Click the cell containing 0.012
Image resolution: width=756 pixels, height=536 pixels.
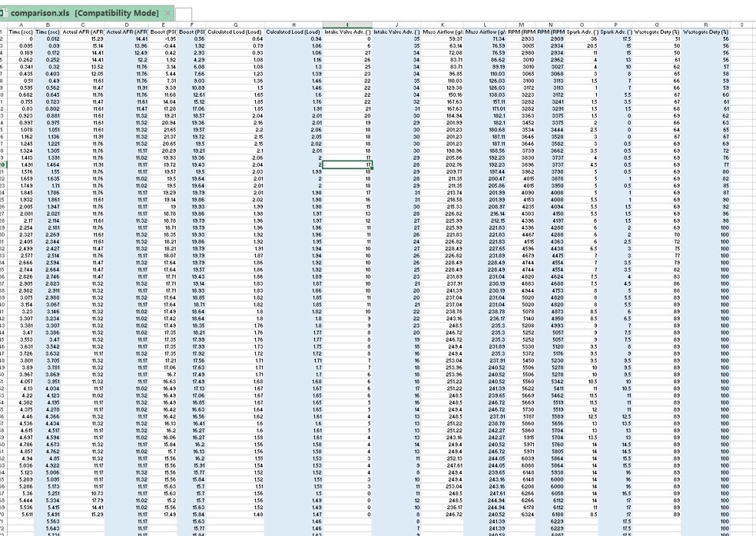[x=48, y=39]
